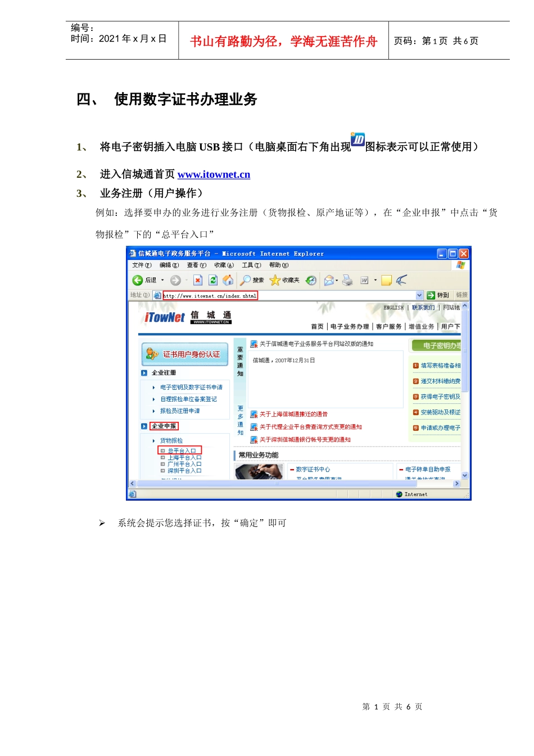Screen dimensions: 534x756
Task: Click the Internet zone globe in status bar
Action: pyautogui.click(x=399, y=494)
